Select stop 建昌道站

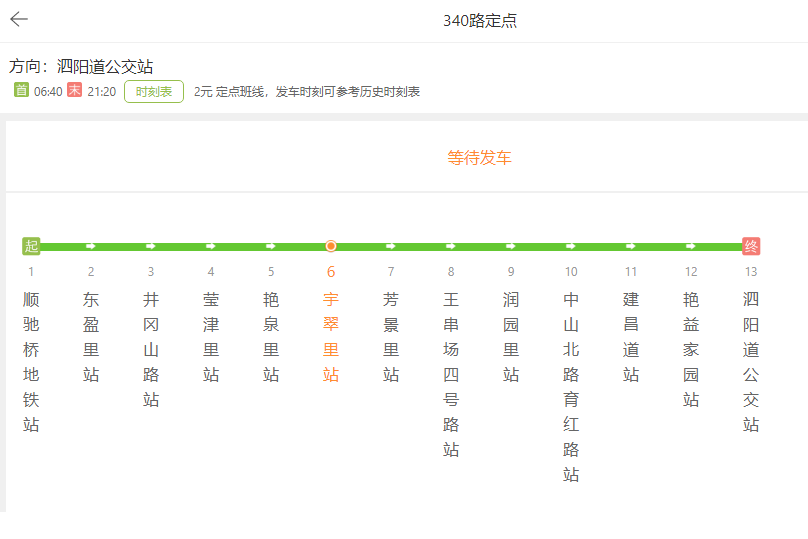click(631, 337)
